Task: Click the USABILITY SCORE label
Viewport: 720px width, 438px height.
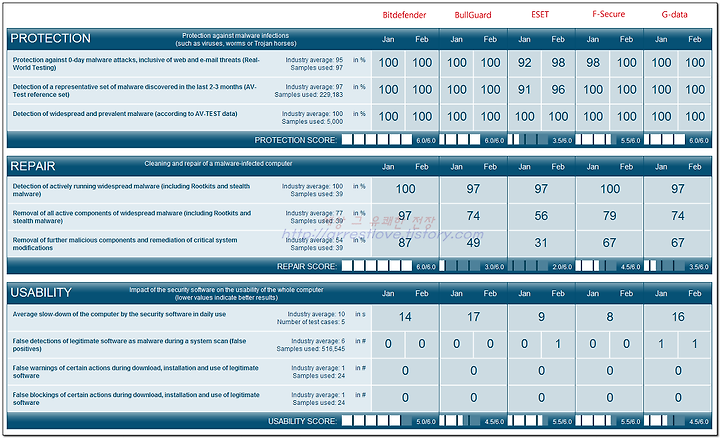Action: point(303,421)
